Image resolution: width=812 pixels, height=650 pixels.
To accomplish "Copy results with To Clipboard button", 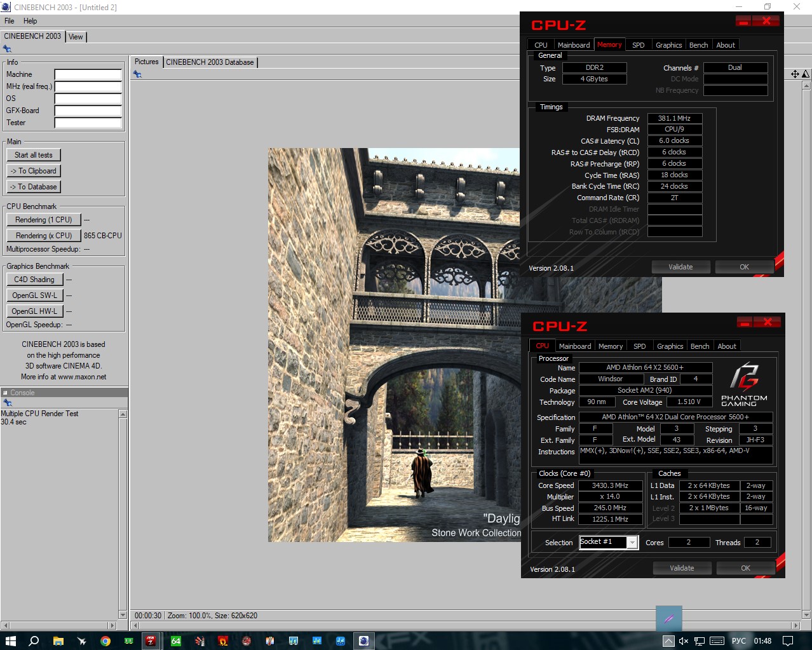I will pos(34,171).
